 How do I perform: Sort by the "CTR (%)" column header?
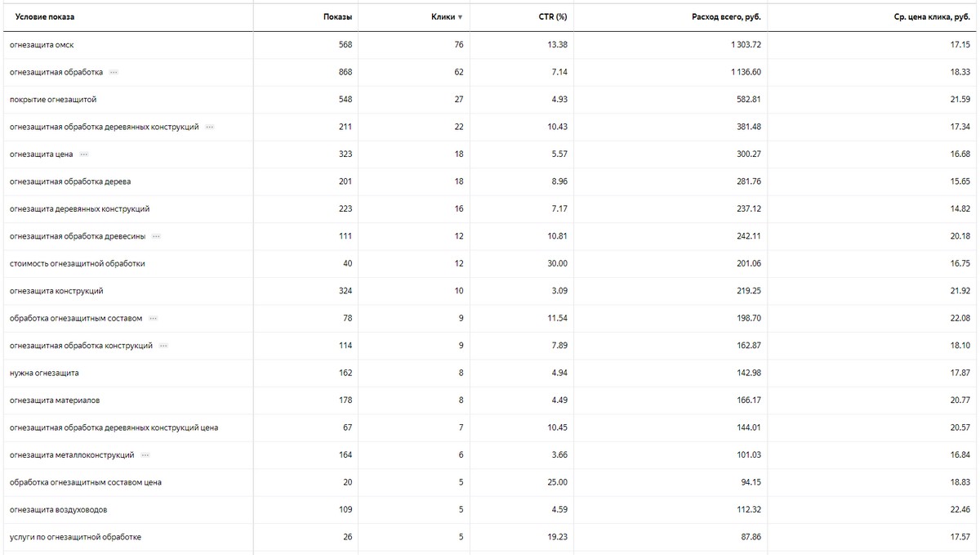(x=554, y=17)
